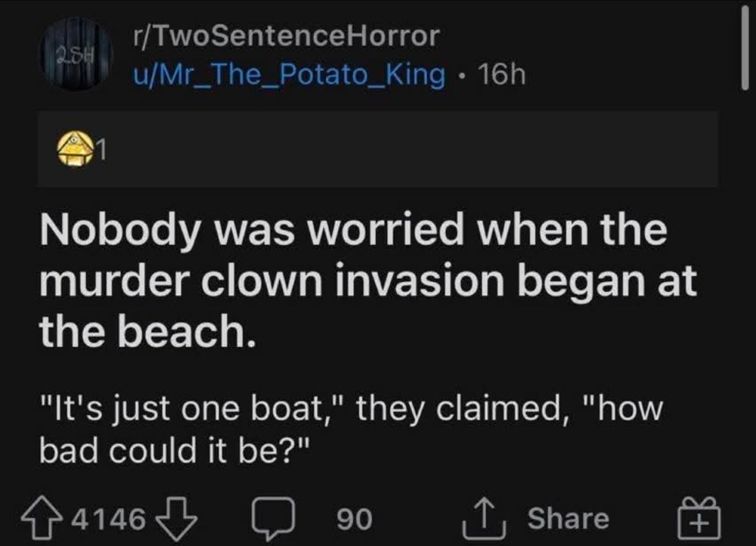Click the award count number 1
756x546 pixels.
[100, 154]
